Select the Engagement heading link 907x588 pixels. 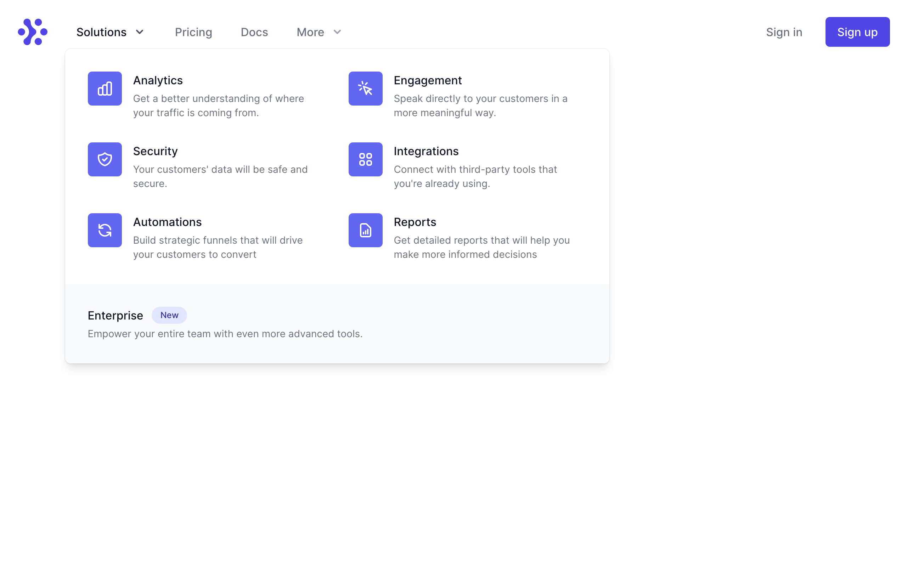click(x=428, y=80)
